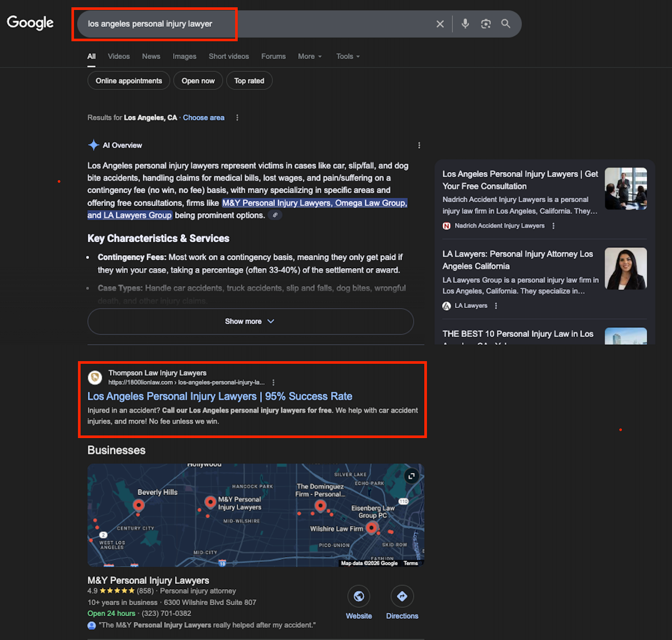Click the Website label under globe icon
This screenshot has width=672, height=640.
[x=359, y=616]
